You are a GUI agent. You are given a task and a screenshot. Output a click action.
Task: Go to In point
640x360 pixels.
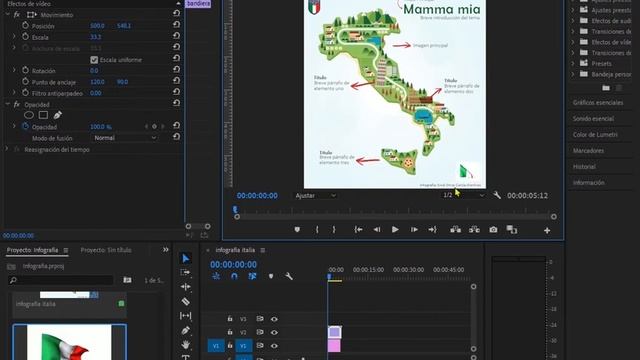[x=358, y=230]
